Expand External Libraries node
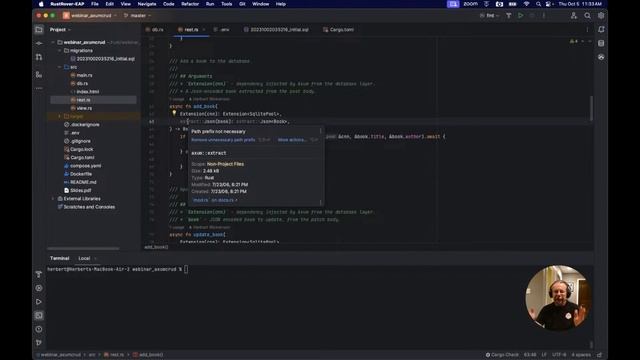Viewport: 640px width, 360px height. coord(53,199)
